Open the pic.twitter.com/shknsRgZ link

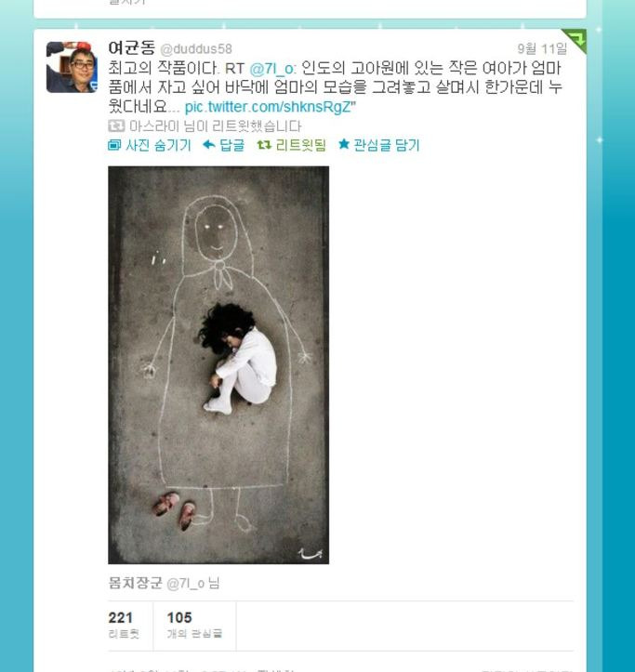pos(269,107)
